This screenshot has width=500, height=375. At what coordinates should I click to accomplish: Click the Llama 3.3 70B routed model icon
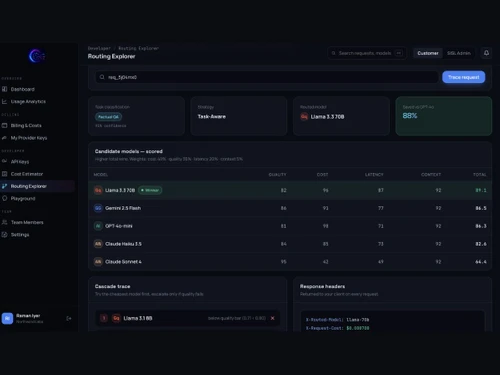click(304, 117)
